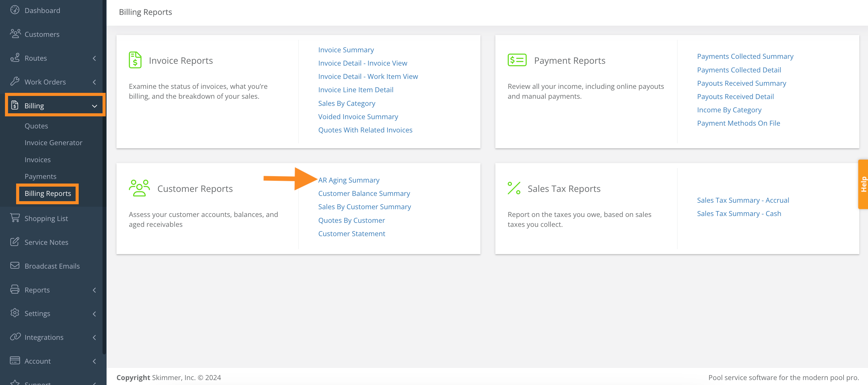This screenshot has width=868, height=385.
Task: Click the Routes map-pin icon
Action: pos(15,58)
